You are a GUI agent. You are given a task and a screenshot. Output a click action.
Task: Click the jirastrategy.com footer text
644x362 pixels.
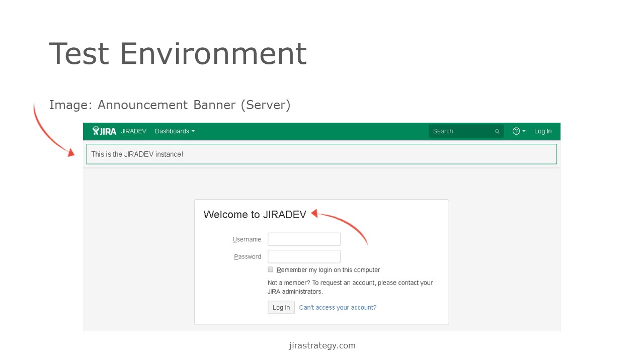322,345
